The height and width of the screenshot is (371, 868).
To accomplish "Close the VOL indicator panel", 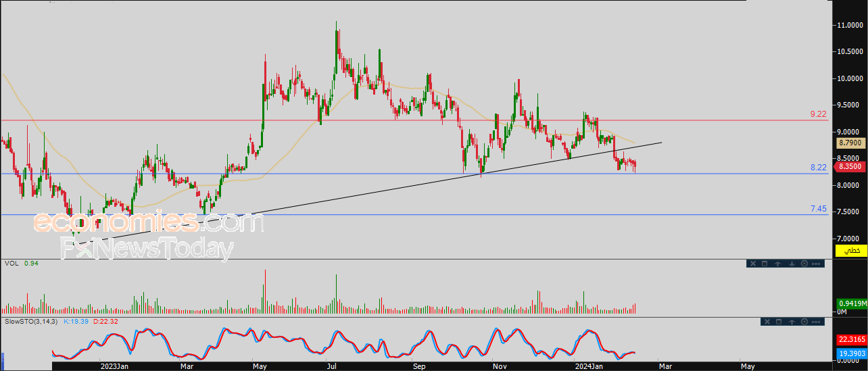I will pos(753,264).
